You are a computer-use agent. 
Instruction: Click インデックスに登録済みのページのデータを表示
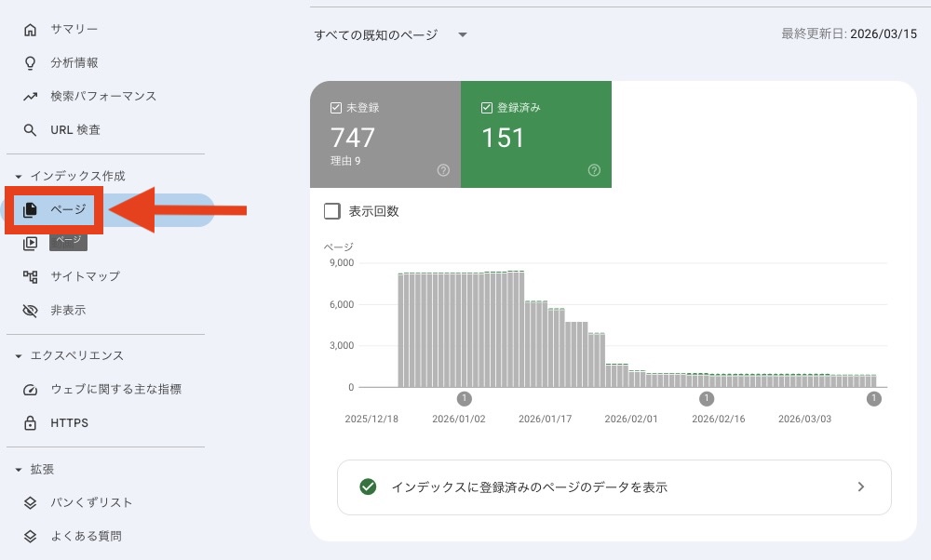[x=614, y=487]
